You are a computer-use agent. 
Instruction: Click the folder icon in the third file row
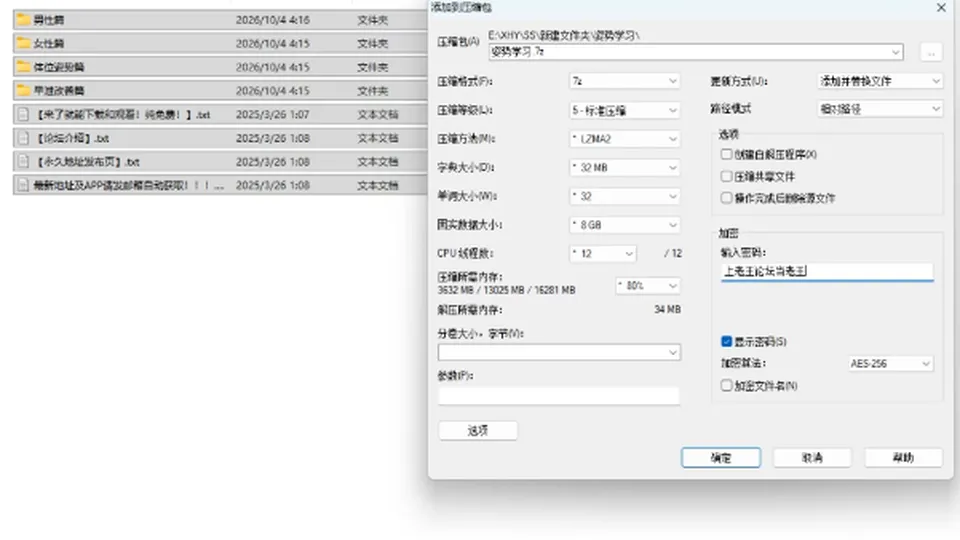23,67
